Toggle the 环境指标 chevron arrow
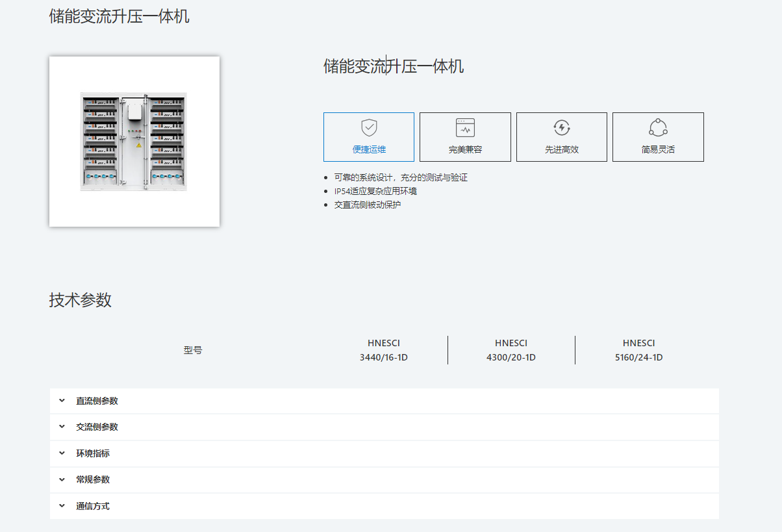Image resolution: width=782 pixels, height=532 pixels. (62, 453)
